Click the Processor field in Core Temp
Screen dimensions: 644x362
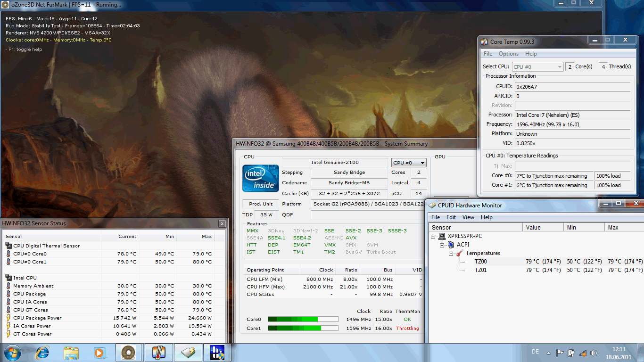coord(572,115)
